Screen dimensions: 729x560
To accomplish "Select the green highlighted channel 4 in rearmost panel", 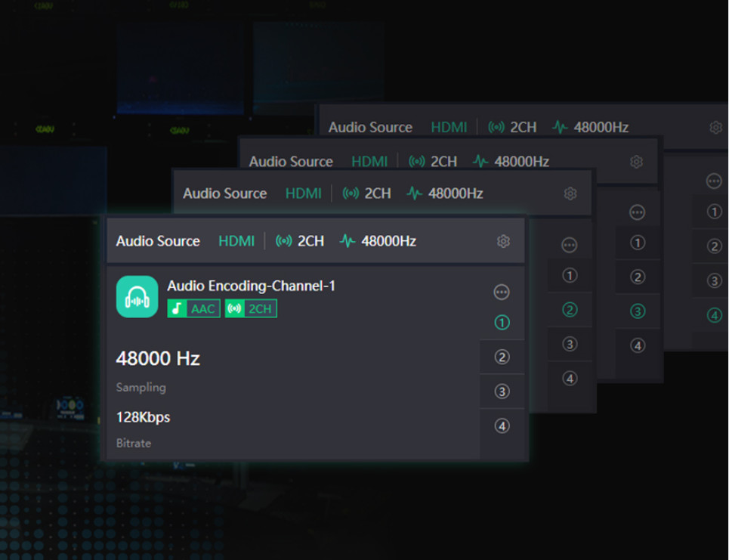I will pyautogui.click(x=714, y=315).
